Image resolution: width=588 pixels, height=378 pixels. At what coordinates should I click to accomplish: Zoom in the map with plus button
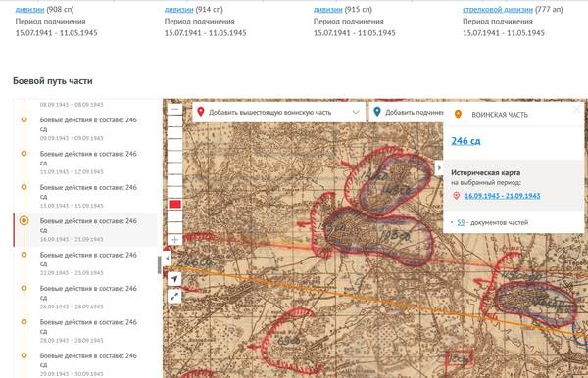(x=174, y=239)
